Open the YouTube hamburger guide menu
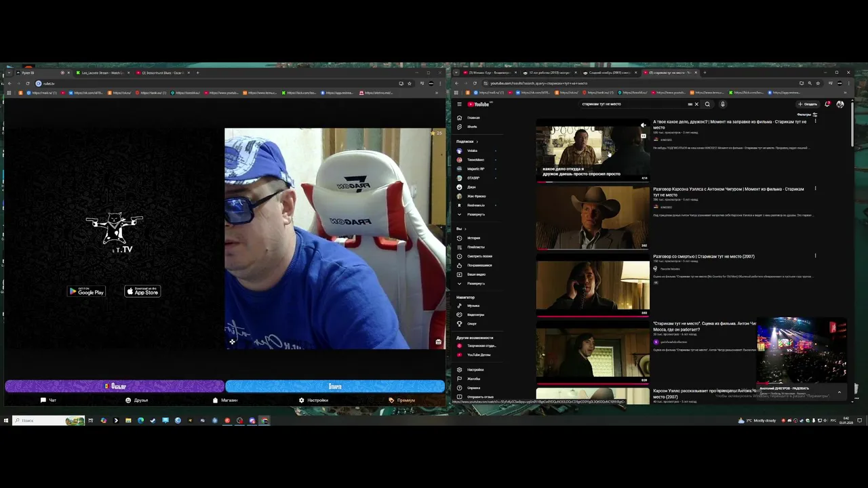868x488 pixels. click(459, 104)
